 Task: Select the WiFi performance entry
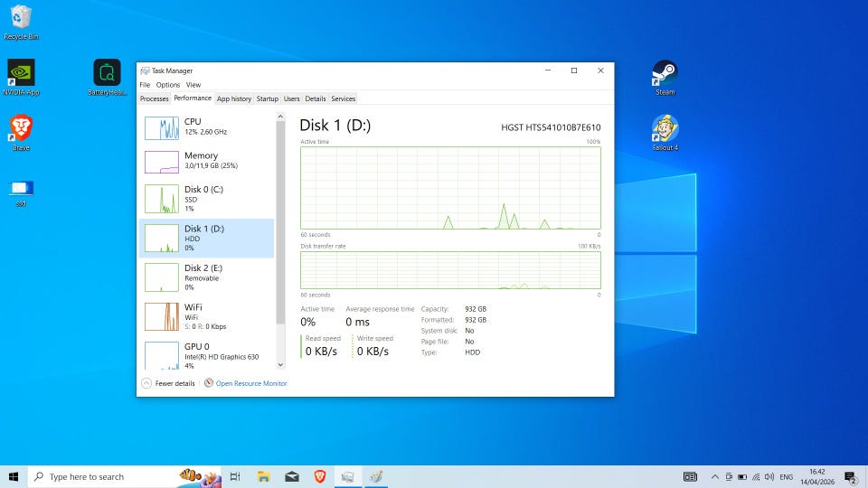point(206,316)
